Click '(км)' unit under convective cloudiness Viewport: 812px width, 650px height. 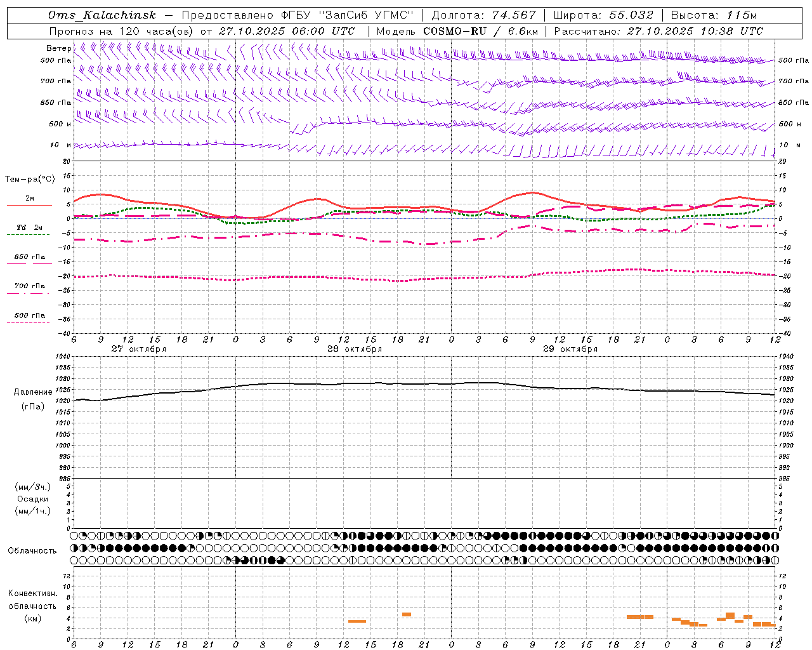tap(32, 618)
